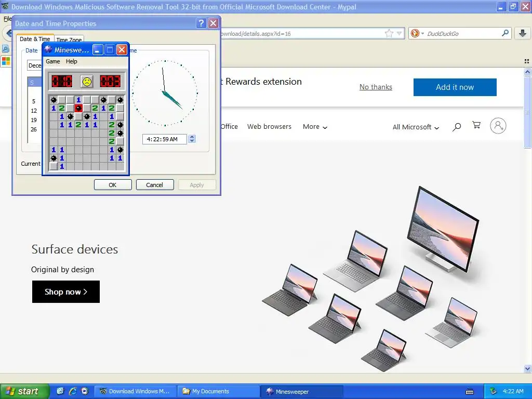Click the Add it now button
Screen dimensions: 532x399
click(455, 87)
